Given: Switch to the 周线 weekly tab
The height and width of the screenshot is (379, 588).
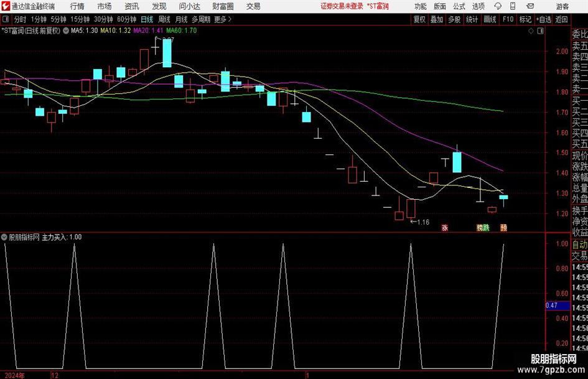Looking at the screenshot, I should tap(164, 19).
